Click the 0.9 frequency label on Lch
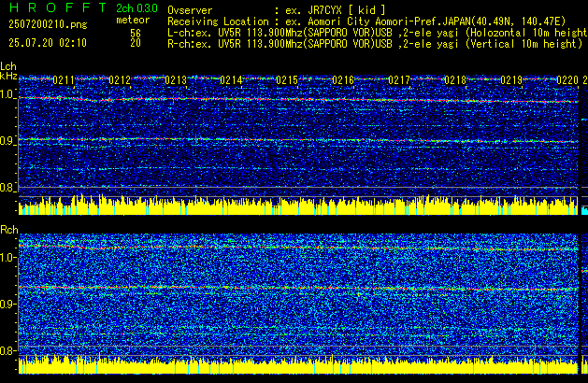588x383 pixels. click(7, 141)
